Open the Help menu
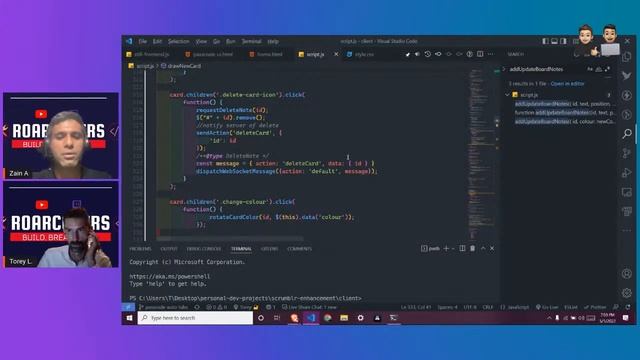Screen dimensions: 640x360 pos(273,41)
